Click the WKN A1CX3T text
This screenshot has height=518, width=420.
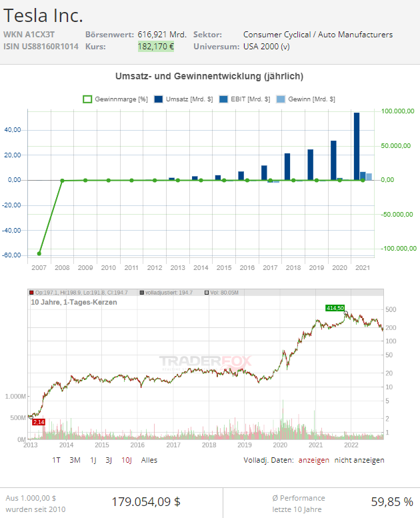[29, 35]
